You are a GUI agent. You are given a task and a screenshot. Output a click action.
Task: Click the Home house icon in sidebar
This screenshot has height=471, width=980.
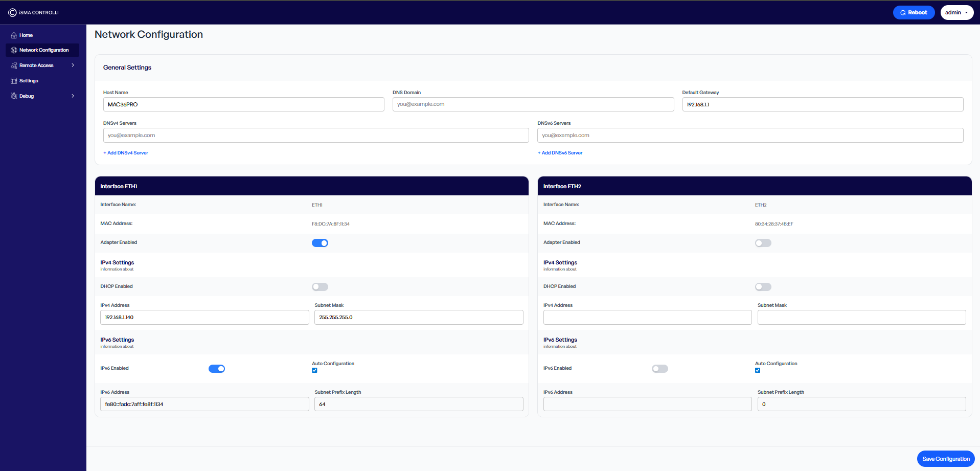pyautogui.click(x=14, y=35)
